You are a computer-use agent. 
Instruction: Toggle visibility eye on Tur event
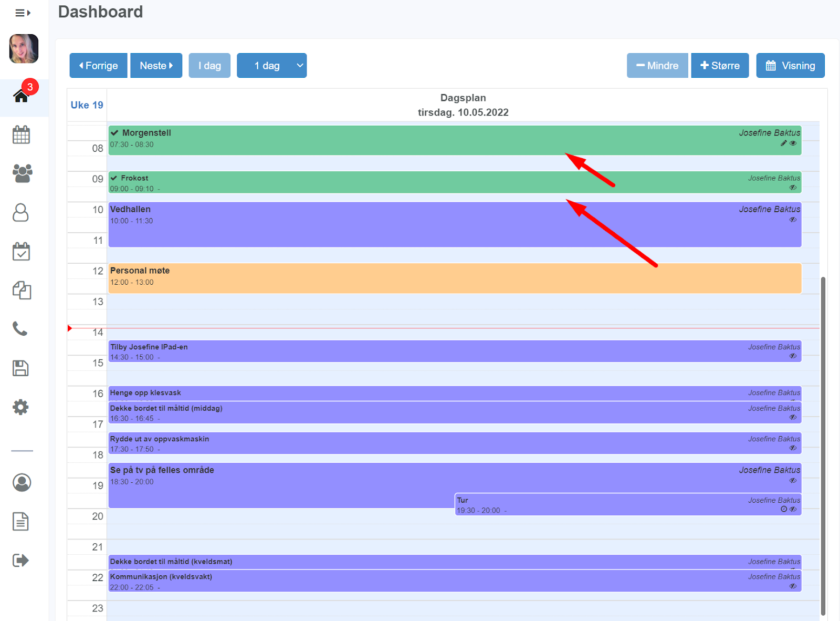pyautogui.click(x=793, y=509)
